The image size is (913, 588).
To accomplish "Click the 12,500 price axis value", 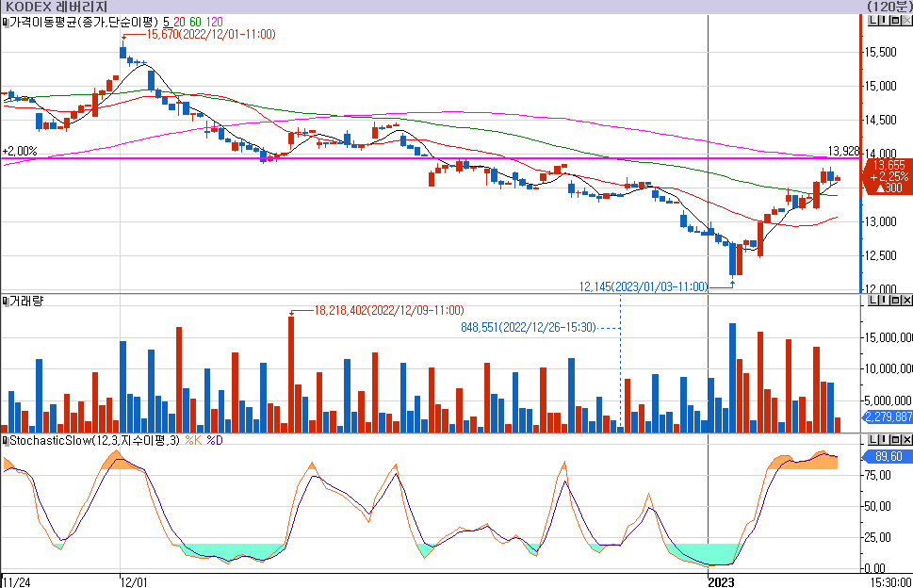I will (x=880, y=255).
